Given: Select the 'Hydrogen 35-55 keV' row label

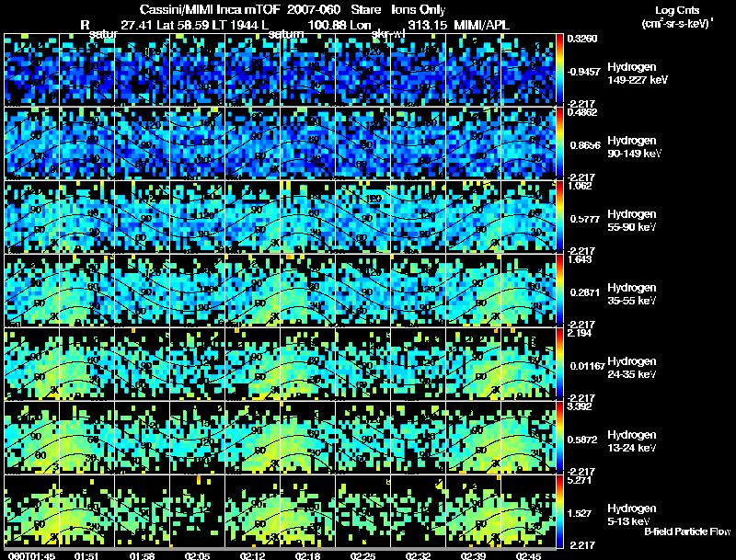Looking at the screenshot, I should (x=631, y=294).
